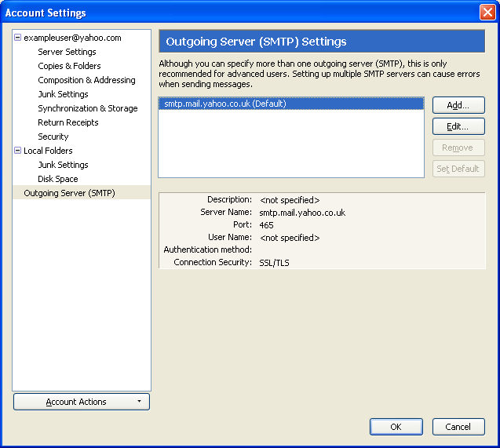Open the Security settings page
Screen dimensions: 500x448
pos(53,137)
